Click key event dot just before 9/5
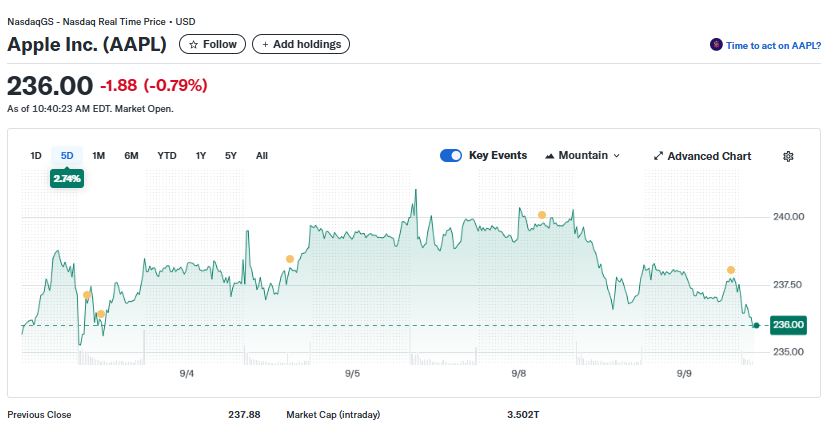Image resolution: width=838 pixels, height=422 pixels. (x=290, y=259)
